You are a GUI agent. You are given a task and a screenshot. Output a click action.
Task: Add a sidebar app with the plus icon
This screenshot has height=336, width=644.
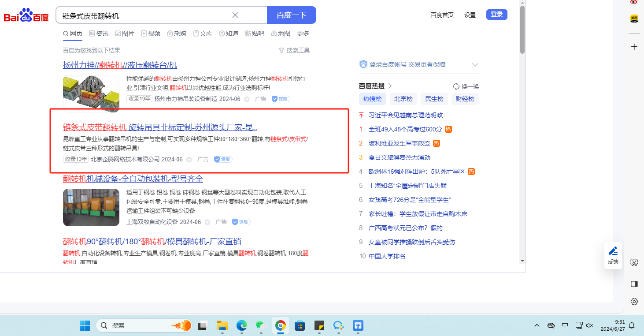634,47
